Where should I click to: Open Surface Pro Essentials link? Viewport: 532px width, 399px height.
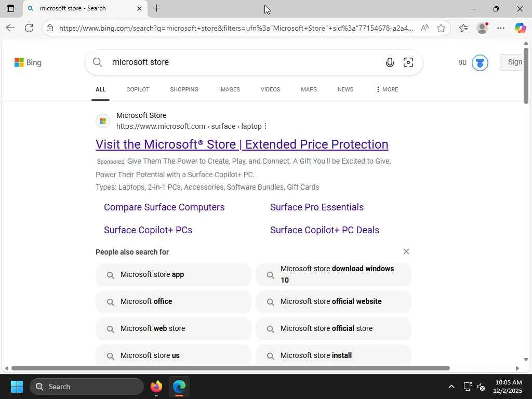(x=317, y=207)
